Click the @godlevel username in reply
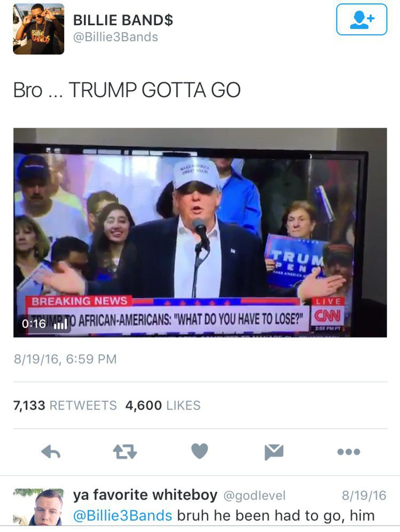Image resolution: width=400 pixels, height=532 pixels. tap(254, 496)
